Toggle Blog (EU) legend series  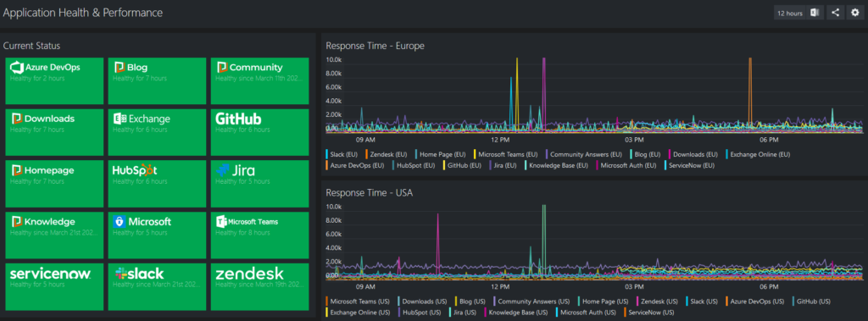click(646, 154)
